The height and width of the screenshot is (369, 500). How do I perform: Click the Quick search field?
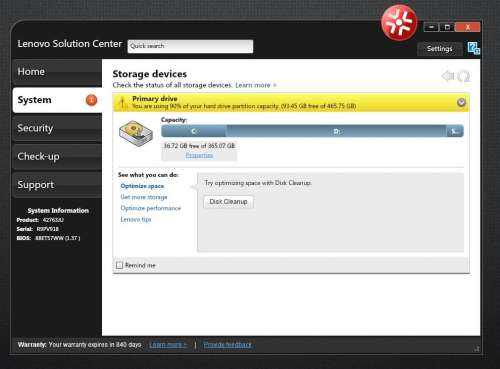190,46
